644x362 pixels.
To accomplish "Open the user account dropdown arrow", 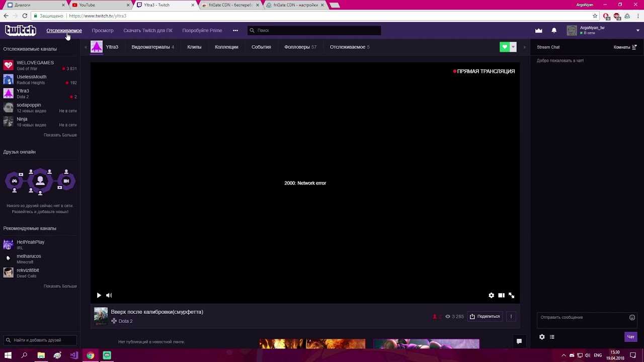I will pos(638,31).
